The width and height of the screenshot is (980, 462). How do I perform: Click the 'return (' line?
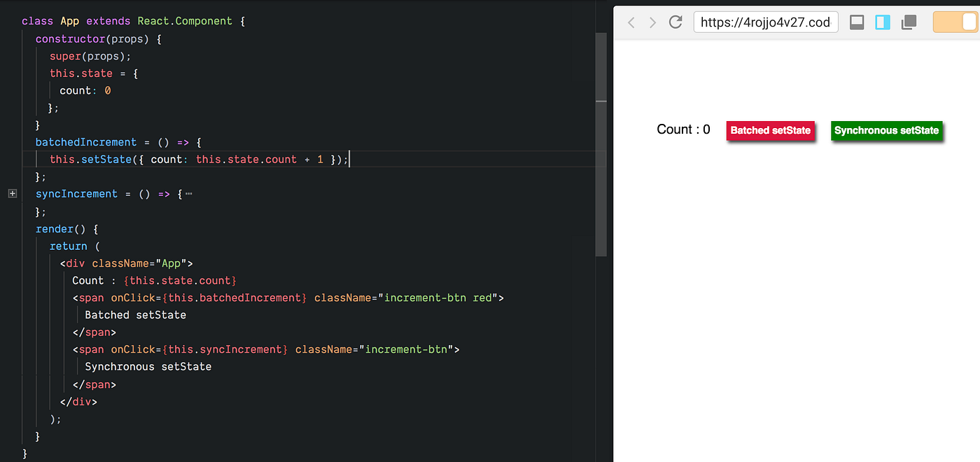(x=75, y=246)
